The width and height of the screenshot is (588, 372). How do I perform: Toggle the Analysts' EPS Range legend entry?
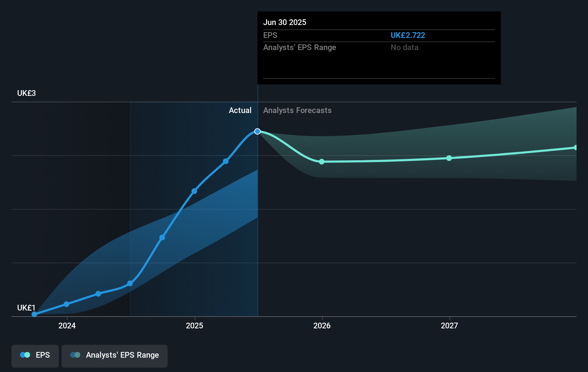[115, 356]
